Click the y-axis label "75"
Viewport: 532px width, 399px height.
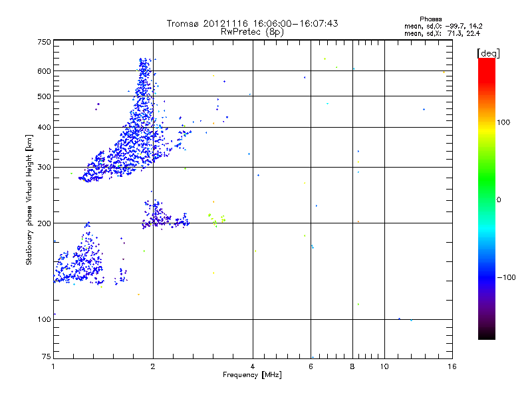(x=47, y=356)
